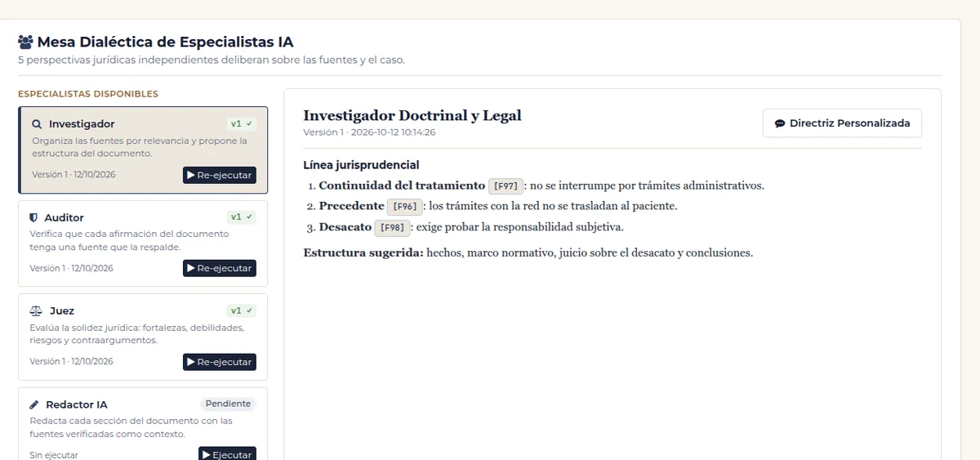
Task: Click Versión 1 date on Juez card
Action: [x=72, y=361]
